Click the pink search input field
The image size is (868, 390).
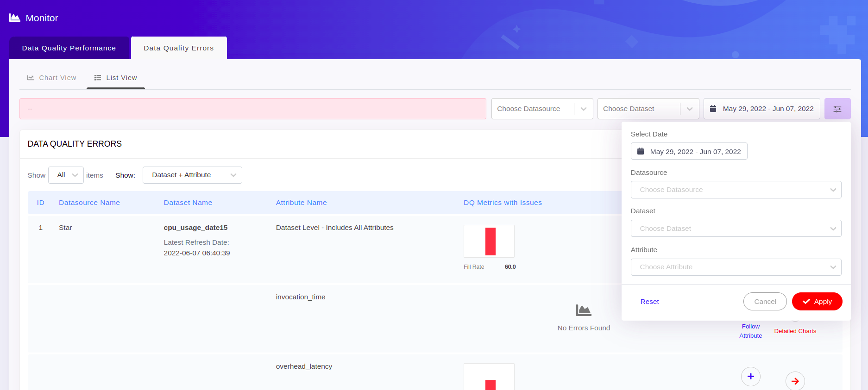[252, 109]
